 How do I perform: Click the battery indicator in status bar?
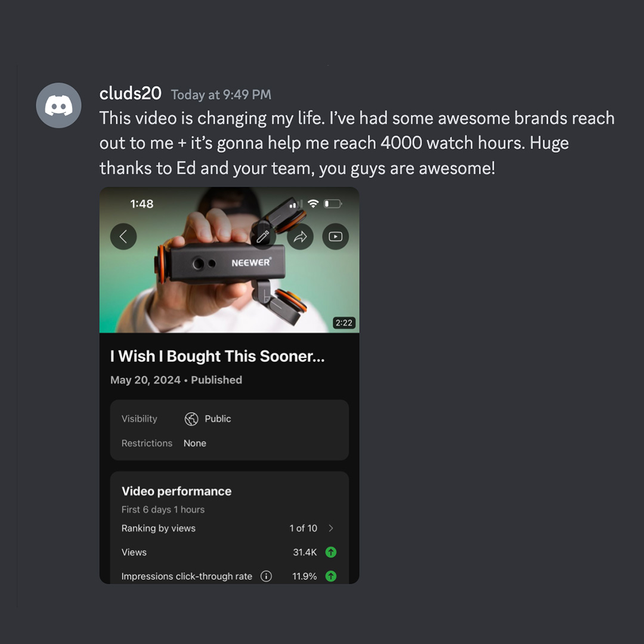point(333,204)
